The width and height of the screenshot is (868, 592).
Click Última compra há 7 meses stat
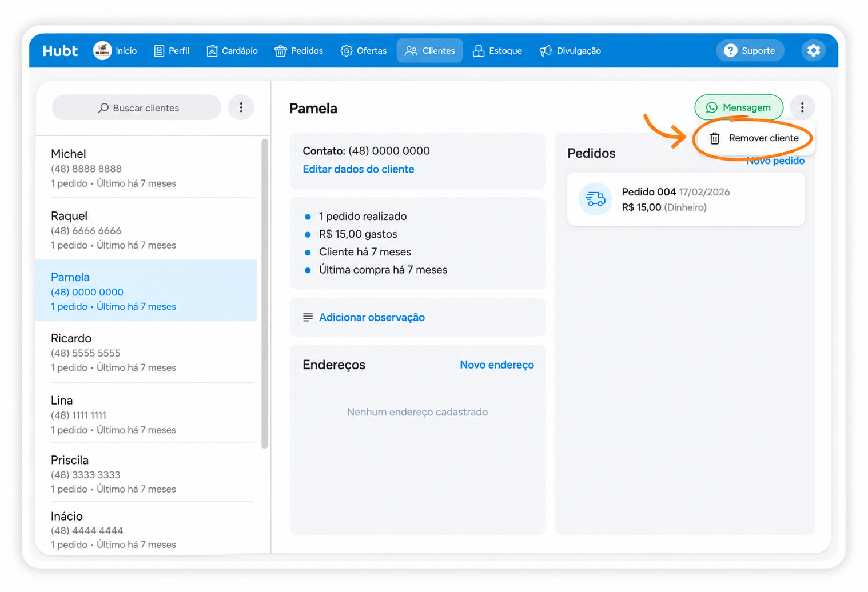[383, 270]
